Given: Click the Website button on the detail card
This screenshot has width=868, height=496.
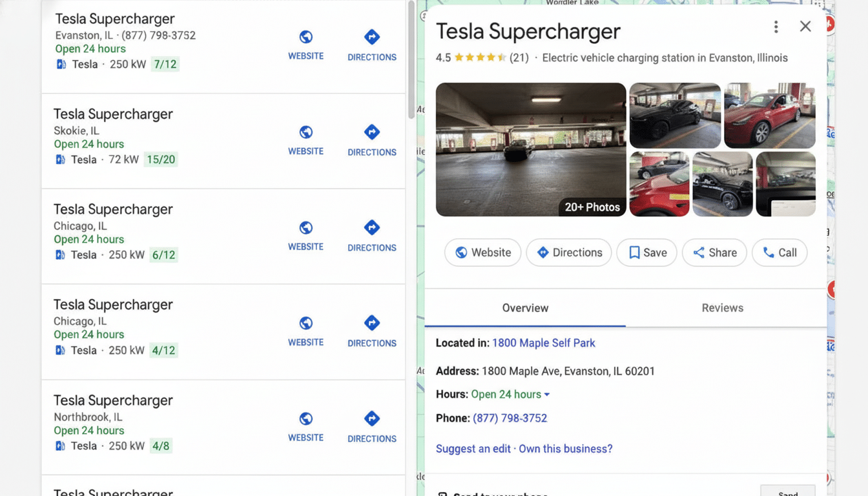Looking at the screenshot, I should point(482,253).
